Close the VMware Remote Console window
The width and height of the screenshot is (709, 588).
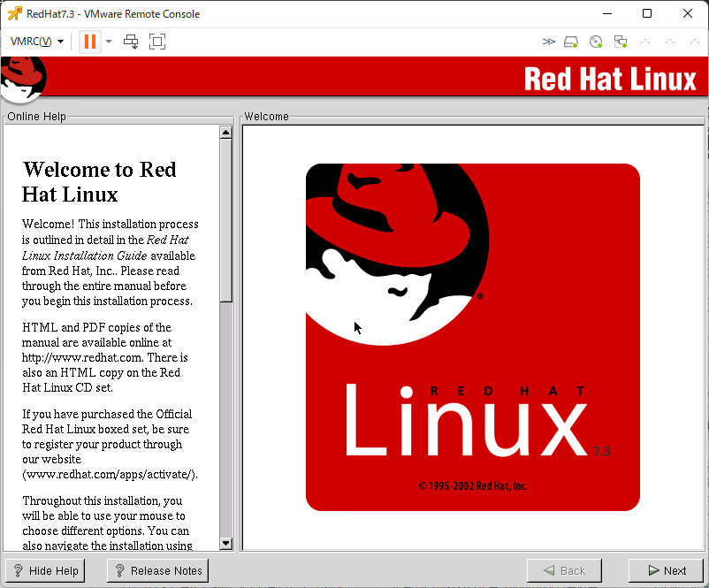[688, 13]
